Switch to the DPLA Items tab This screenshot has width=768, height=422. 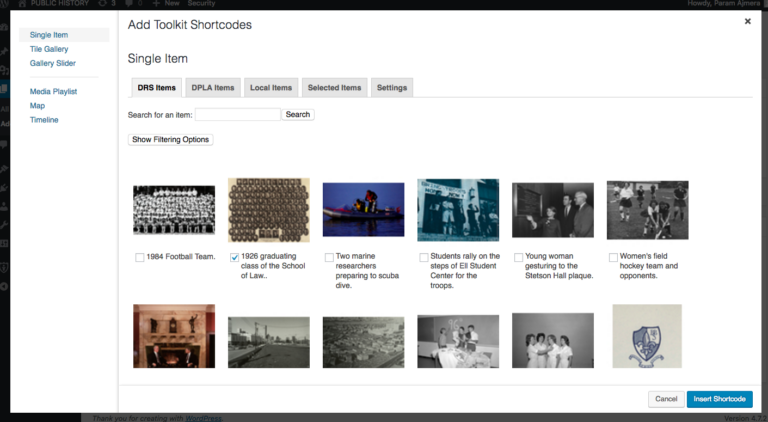213,88
